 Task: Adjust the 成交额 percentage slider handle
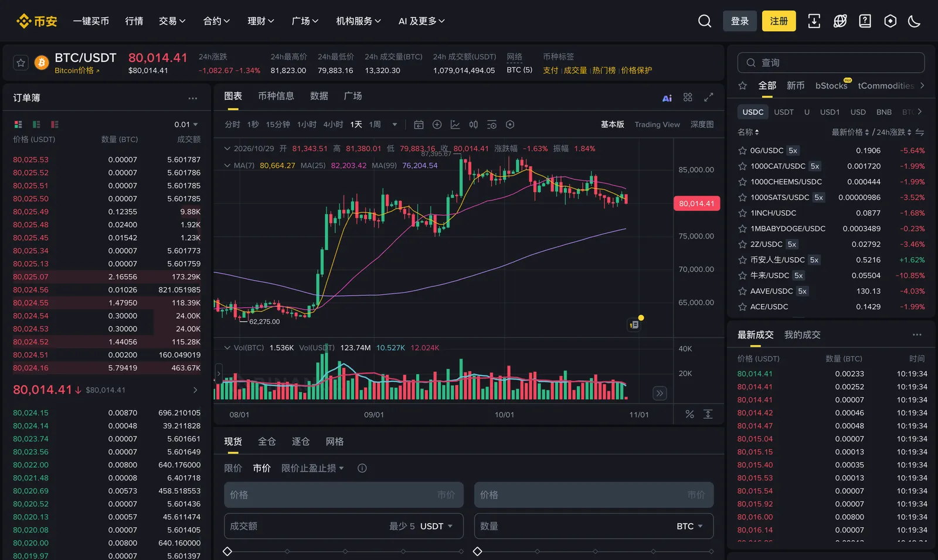[x=227, y=551]
